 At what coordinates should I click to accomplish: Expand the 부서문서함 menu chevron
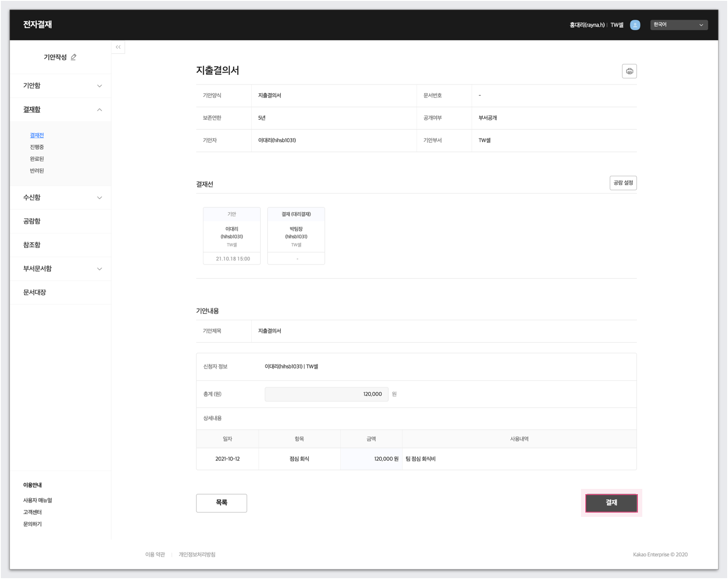click(x=99, y=269)
